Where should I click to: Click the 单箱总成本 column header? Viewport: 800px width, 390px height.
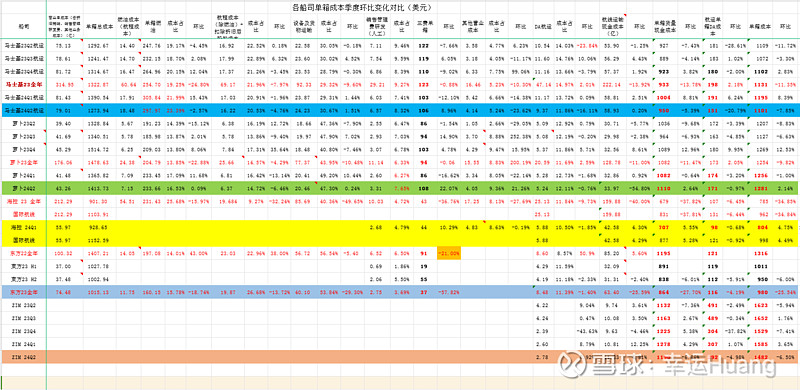tap(98, 25)
